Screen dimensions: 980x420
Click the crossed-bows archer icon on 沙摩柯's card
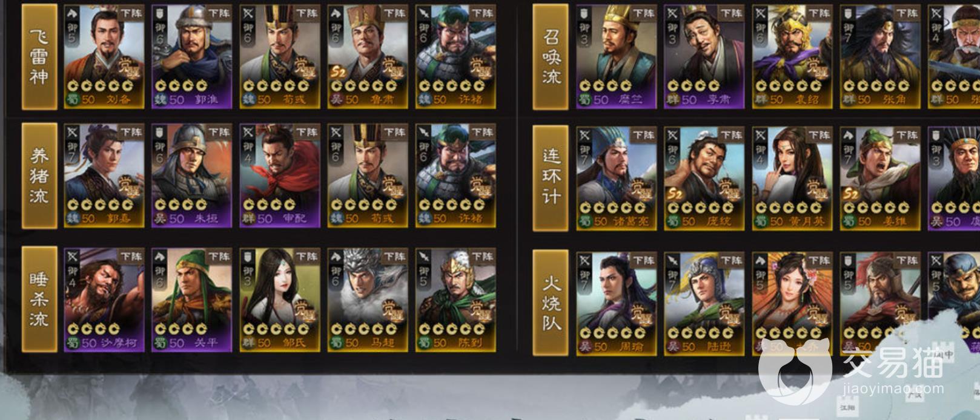[72, 257]
